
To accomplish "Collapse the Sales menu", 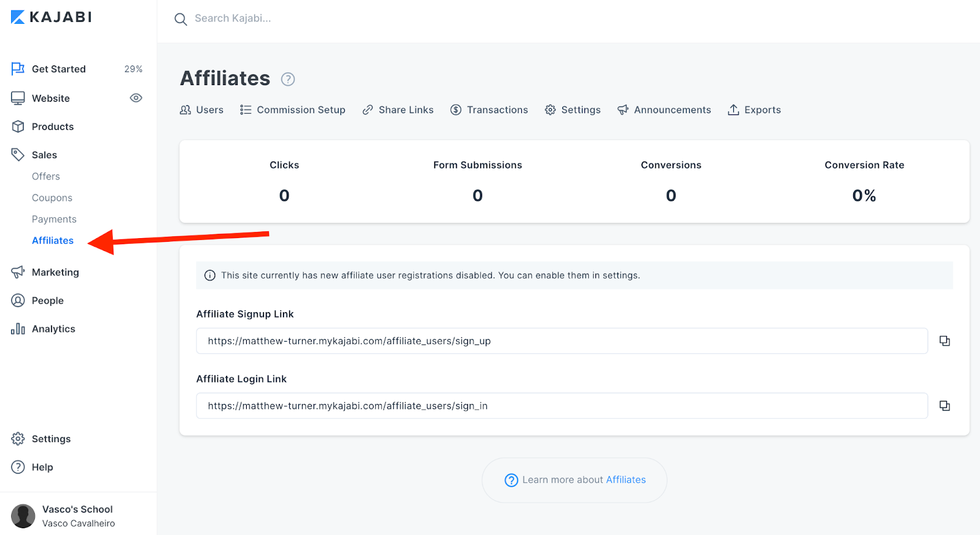I will [44, 155].
